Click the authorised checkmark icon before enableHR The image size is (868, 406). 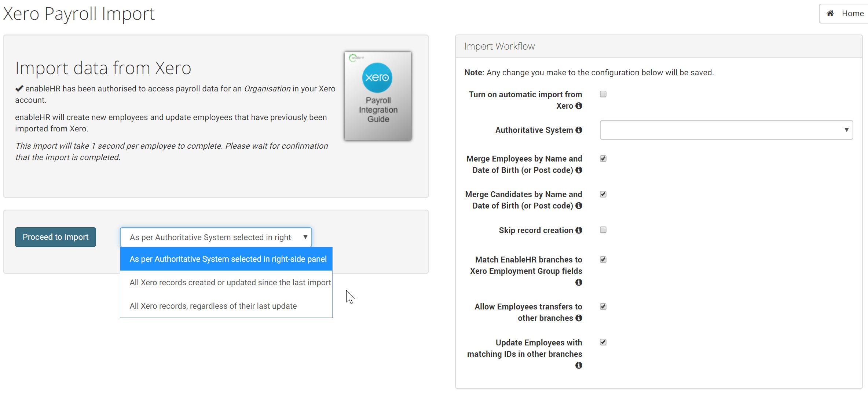point(19,88)
